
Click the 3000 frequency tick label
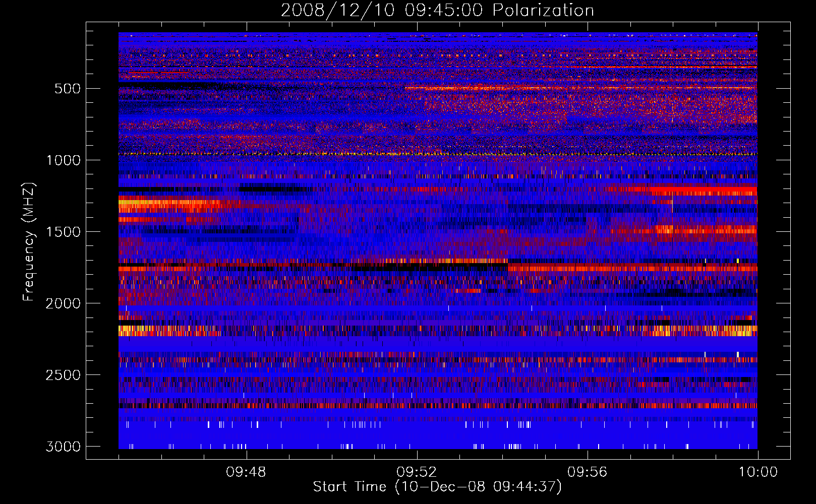(63, 447)
